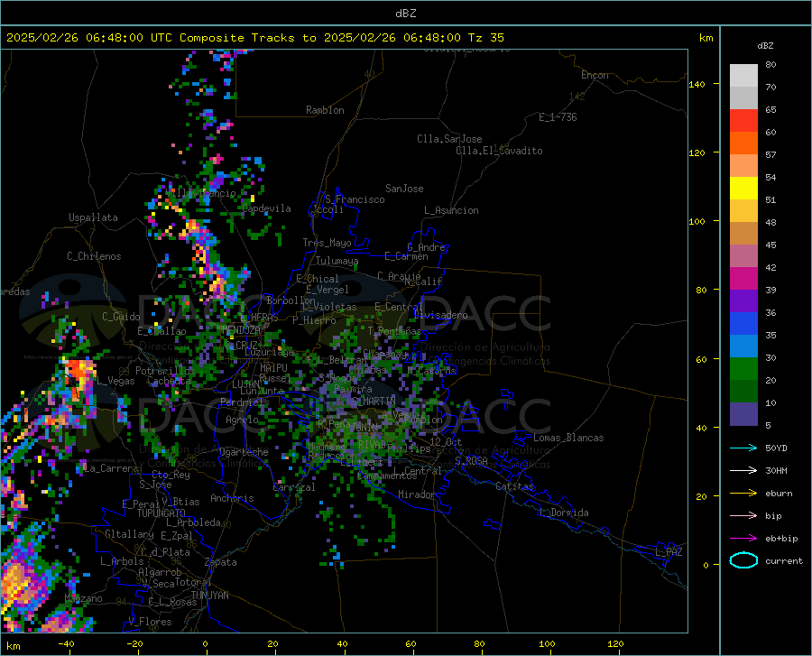
Task: Select the 48 dBZ tan brown swatch
Action: (743, 234)
